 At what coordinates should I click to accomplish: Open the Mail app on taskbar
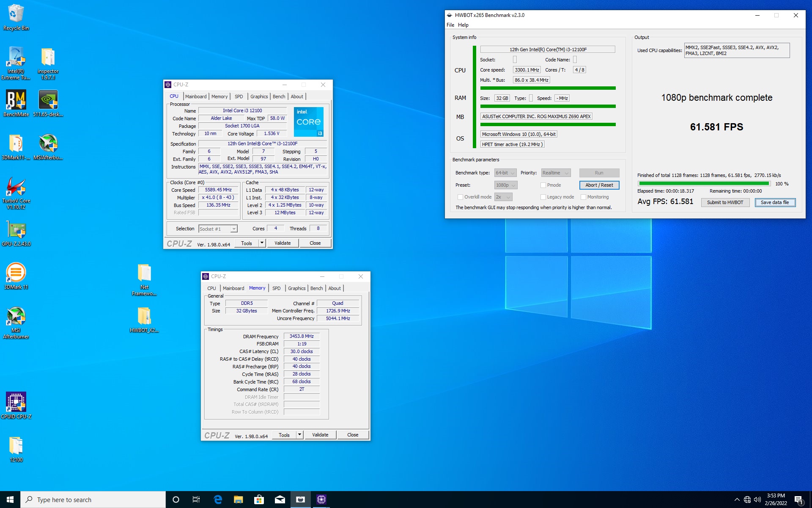click(280, 500)
